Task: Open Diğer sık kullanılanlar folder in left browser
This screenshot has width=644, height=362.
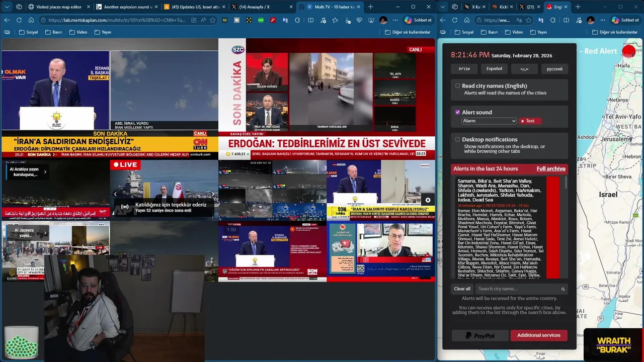Action: pos(408,32)
